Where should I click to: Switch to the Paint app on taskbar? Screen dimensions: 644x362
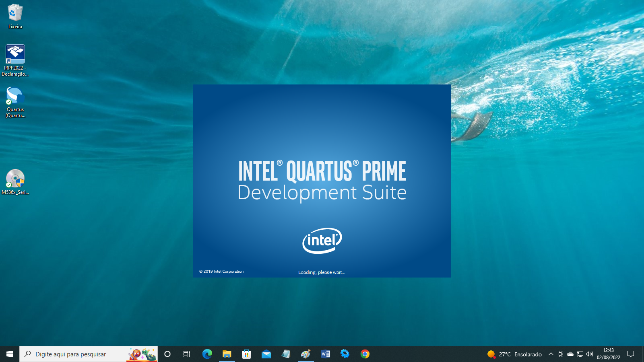tap(306, 354)
